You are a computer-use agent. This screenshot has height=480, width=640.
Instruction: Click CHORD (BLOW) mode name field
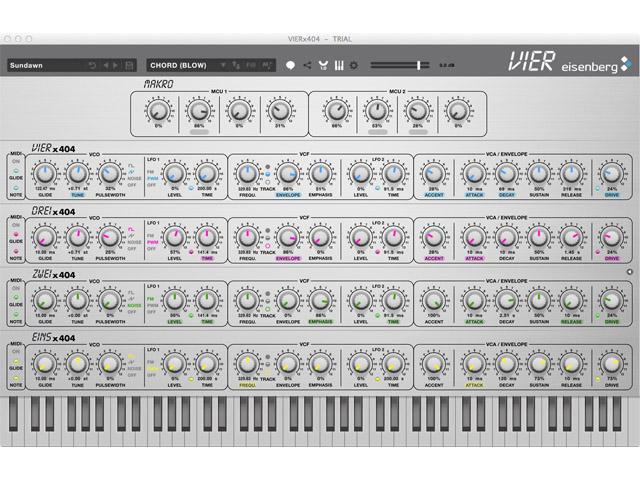(x=178, y=65)
